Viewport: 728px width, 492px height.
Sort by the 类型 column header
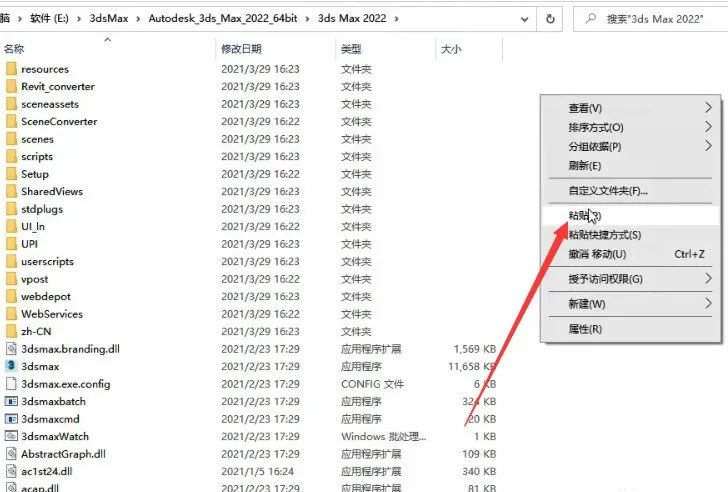(x=351, y=49)
